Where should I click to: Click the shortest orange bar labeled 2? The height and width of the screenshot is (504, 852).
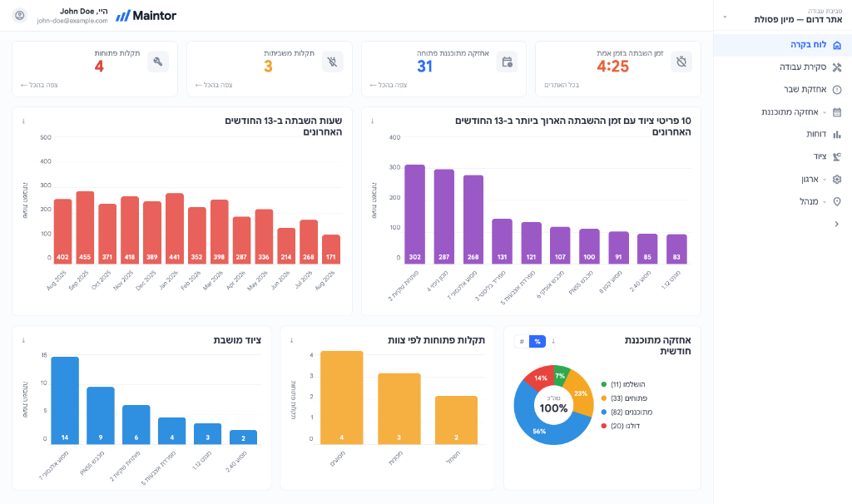pyautogui.click(x=457, y=420)
